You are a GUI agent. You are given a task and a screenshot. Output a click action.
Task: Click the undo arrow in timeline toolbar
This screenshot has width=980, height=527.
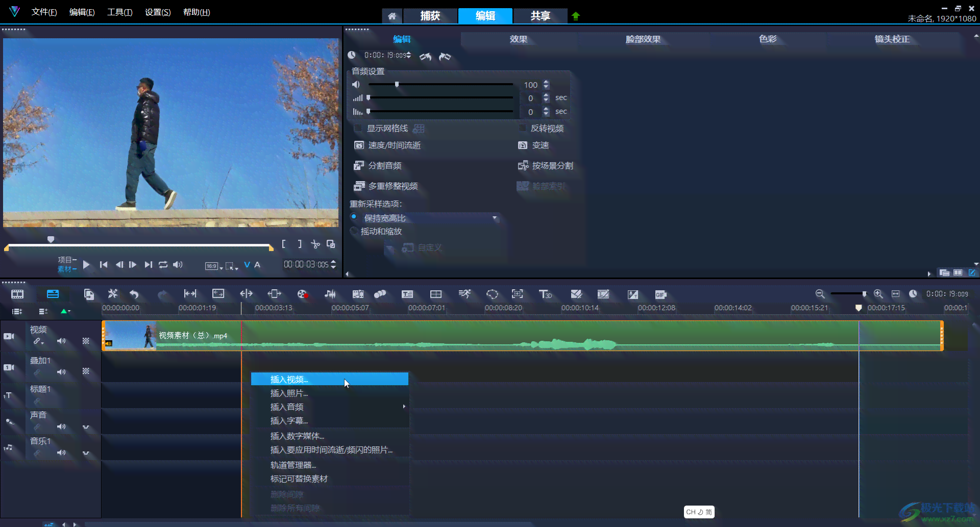(134, 294)
